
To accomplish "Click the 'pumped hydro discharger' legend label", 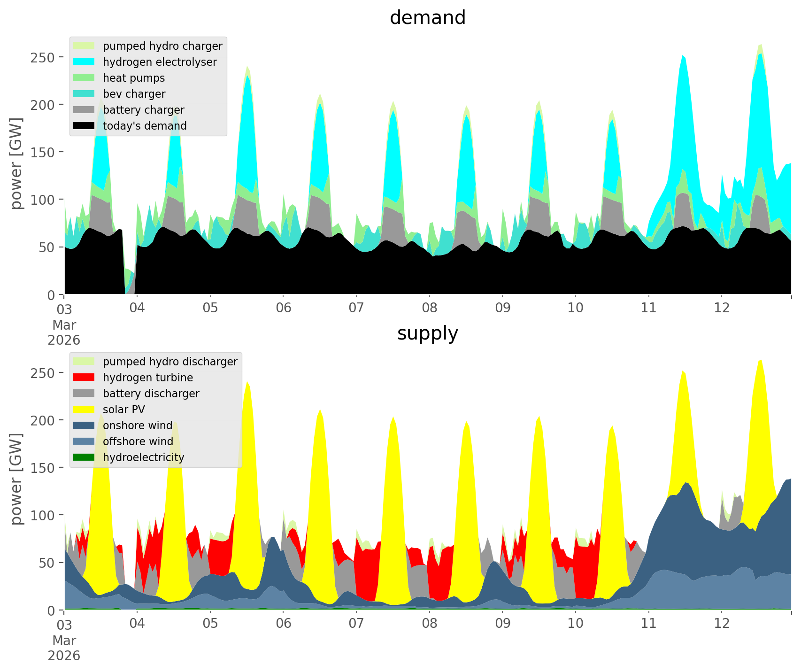I will (x=170, y=362).
